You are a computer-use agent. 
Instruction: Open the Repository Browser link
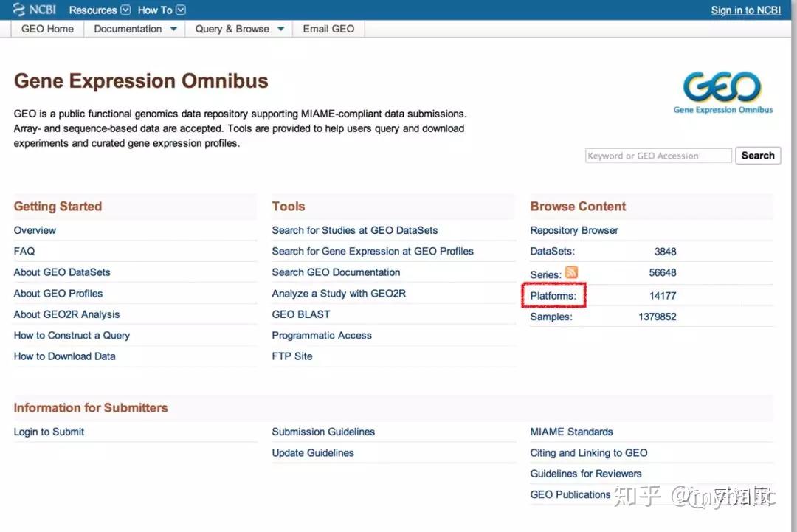[574, 230]
